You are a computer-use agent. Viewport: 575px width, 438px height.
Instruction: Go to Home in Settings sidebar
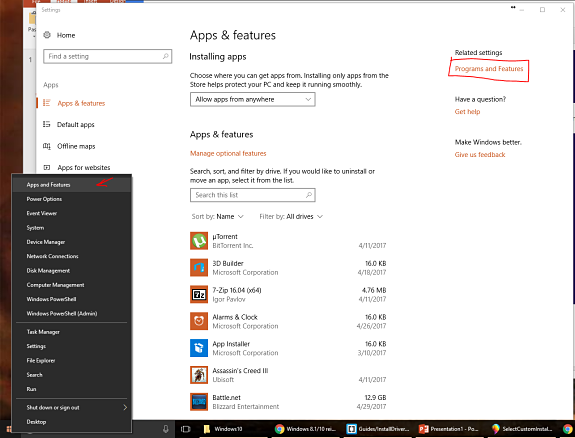66,35
